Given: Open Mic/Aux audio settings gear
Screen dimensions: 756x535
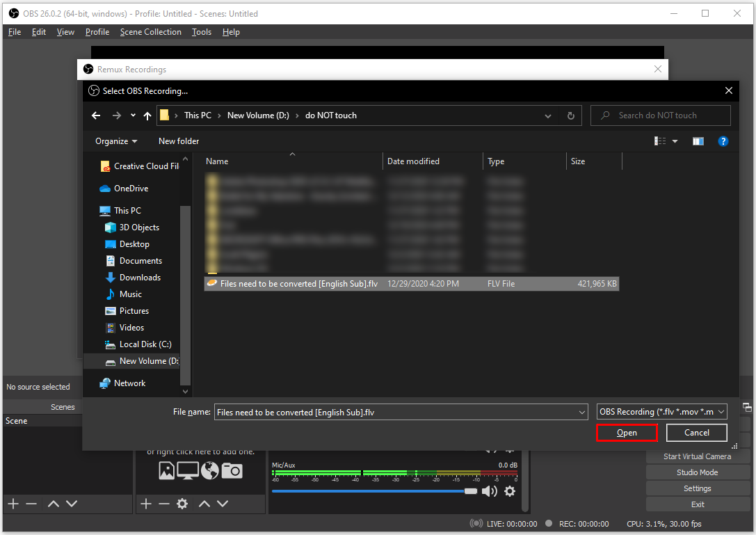Looking at the screenshot, I should pos(510,491).
